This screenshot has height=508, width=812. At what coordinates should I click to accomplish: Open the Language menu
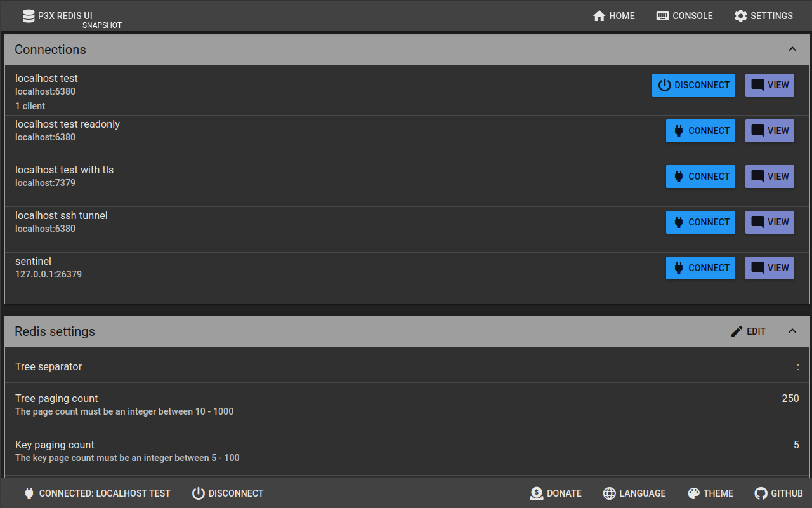point(634,493)
